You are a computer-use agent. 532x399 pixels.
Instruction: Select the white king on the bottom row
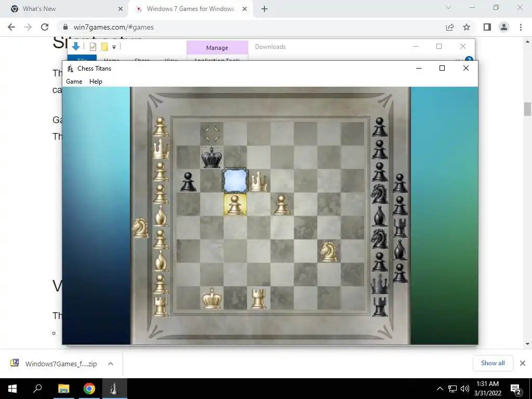click(x=212, y=298)
